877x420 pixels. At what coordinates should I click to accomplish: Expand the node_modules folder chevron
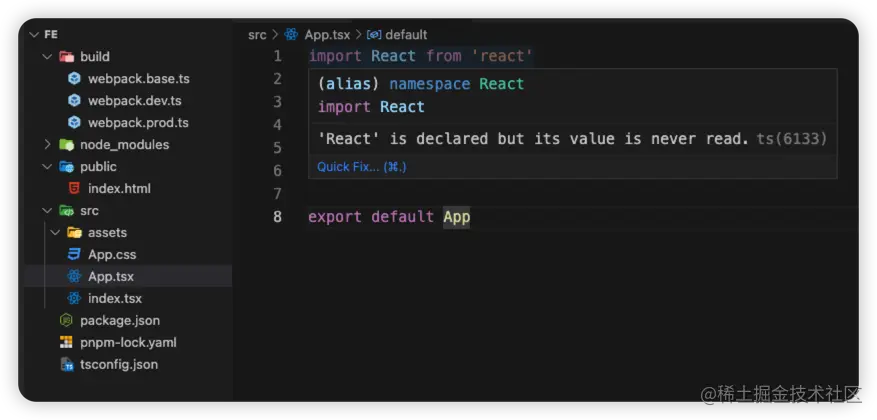coord(48,144)
